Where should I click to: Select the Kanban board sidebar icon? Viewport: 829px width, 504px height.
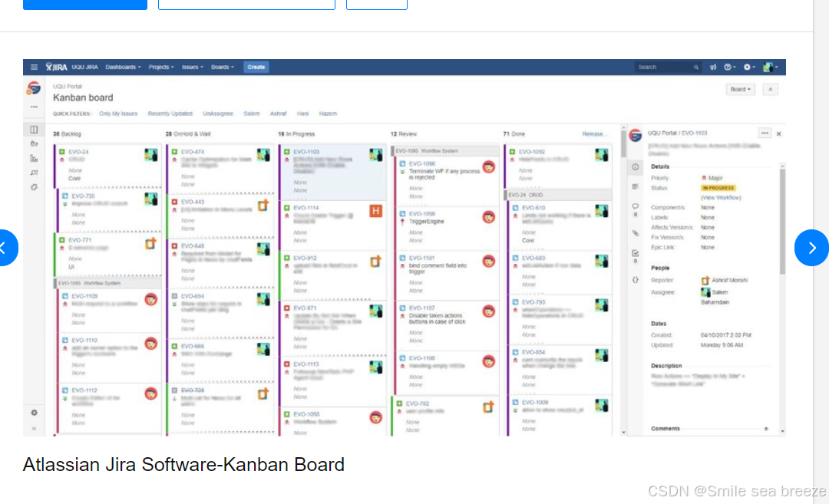34,130
